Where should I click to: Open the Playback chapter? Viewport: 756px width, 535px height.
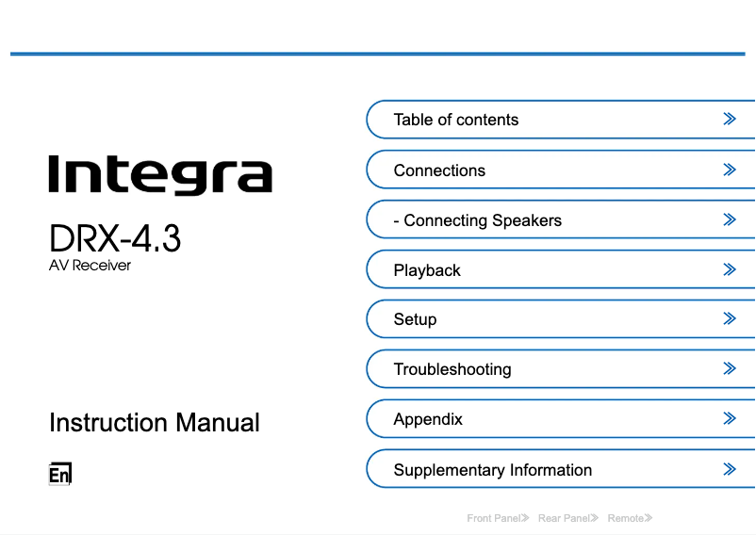coord(427,270)
